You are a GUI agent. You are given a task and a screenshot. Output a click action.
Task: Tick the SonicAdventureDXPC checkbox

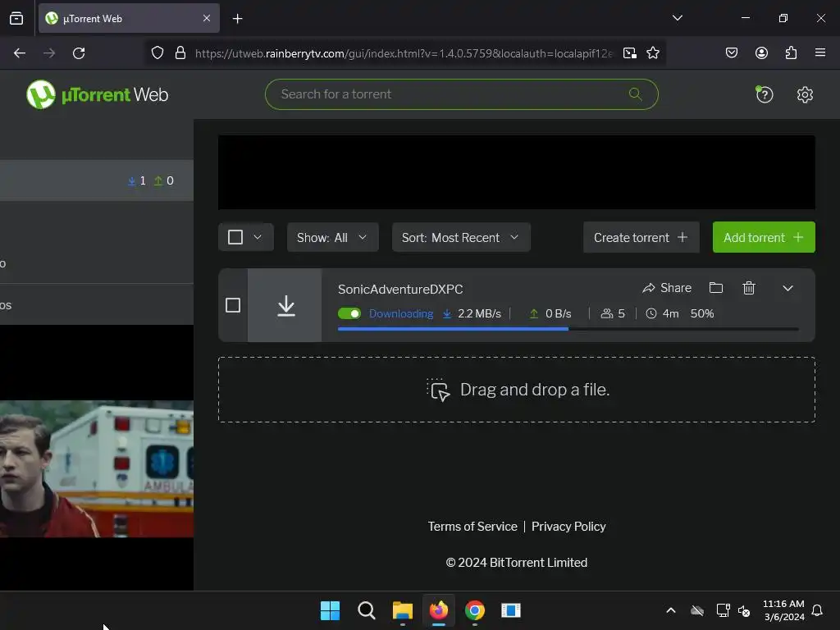pos(233,305)
